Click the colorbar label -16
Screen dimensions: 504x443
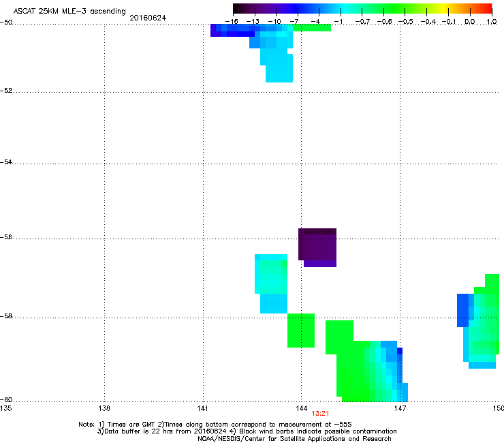tap(232, 22)
